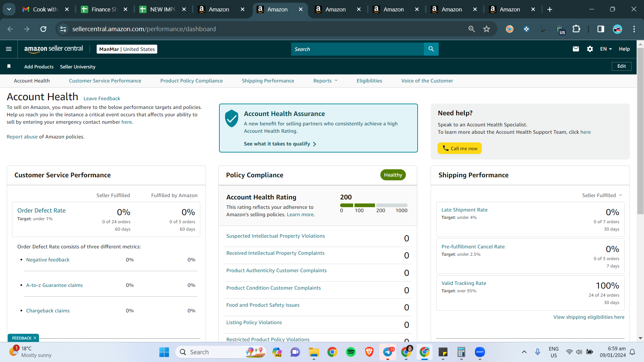
Task: Click the ManMar United States account selector
Action: coord(127,49)
